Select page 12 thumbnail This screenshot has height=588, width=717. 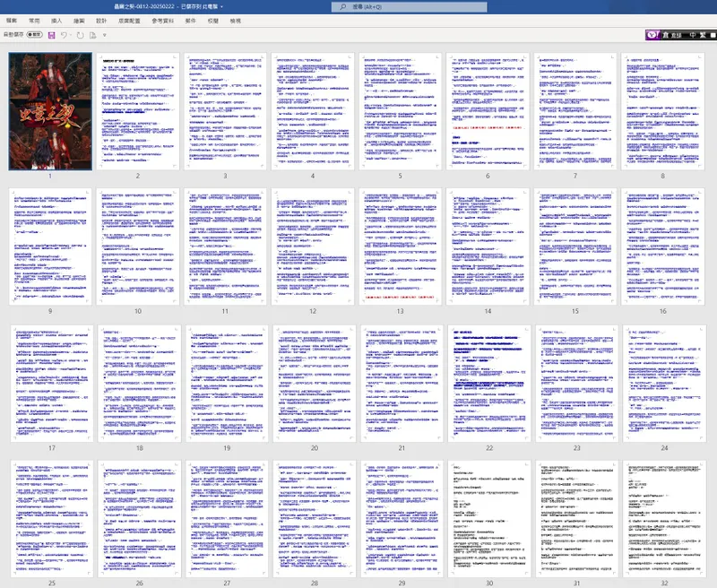[313, 246]
